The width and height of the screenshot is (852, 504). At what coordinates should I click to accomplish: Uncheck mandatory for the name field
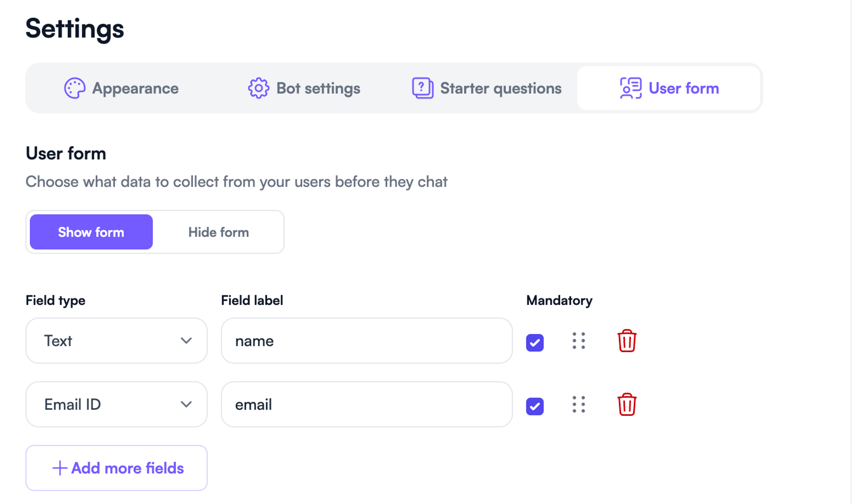pos(535,342)
